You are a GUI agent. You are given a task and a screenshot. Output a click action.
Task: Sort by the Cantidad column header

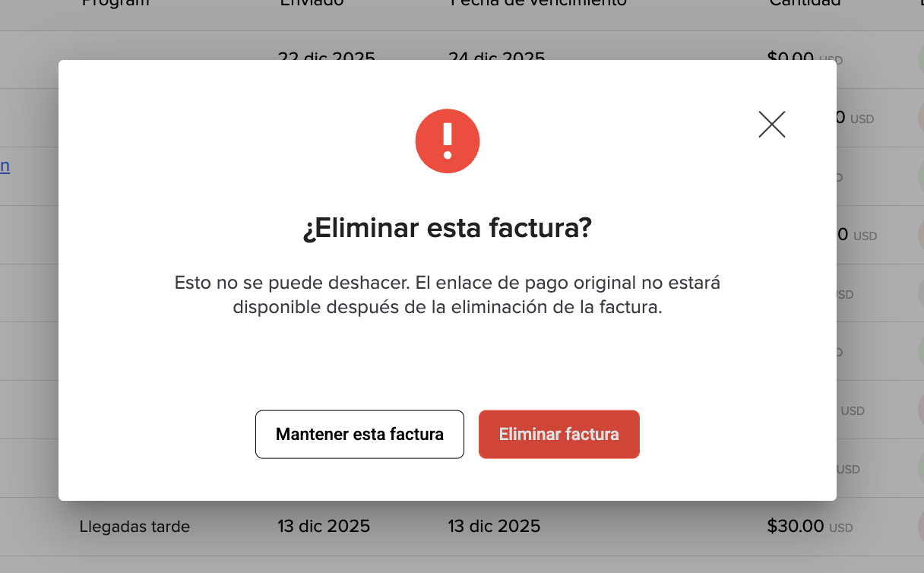[x=805, y=3]
